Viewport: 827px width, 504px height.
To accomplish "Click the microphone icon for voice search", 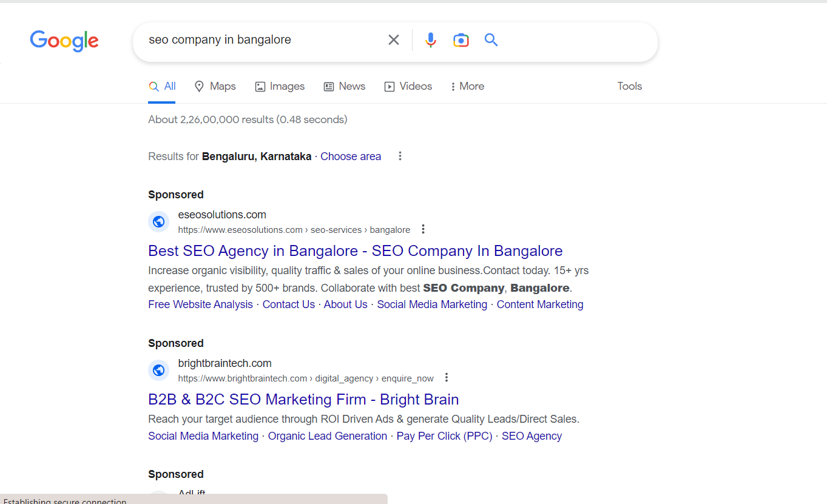I will 430,39.
